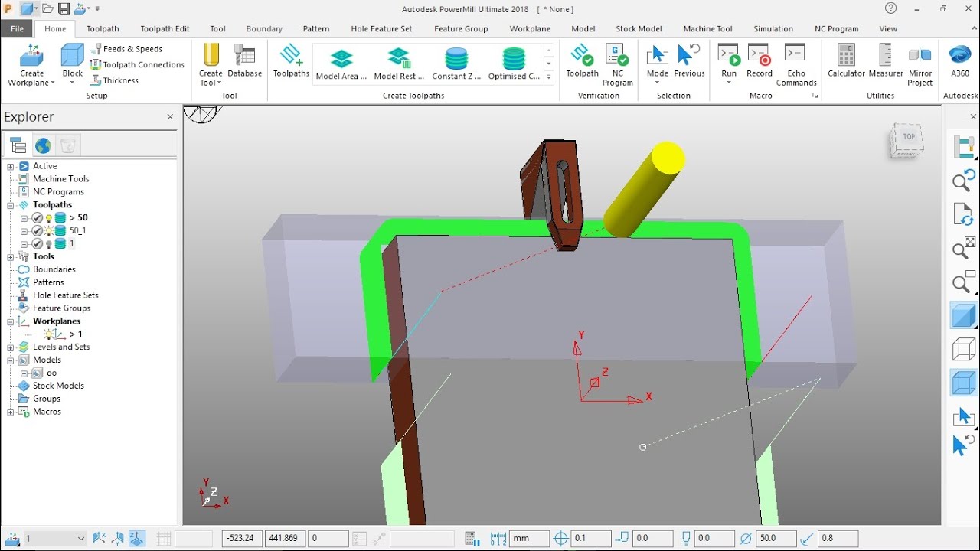
Task: Switch to wireframe view in view toolbar
Action: (964, 349)
